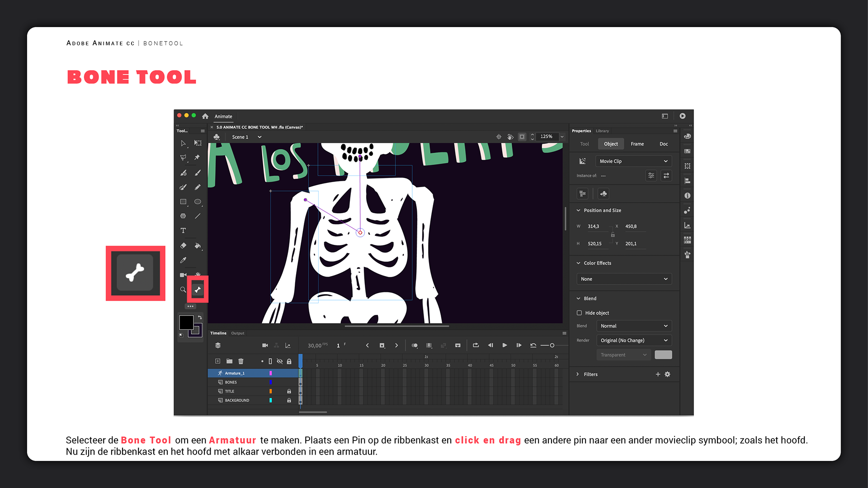Click the black stroke color swatch
Screen dimensions: 868x488
pos(186,322)
